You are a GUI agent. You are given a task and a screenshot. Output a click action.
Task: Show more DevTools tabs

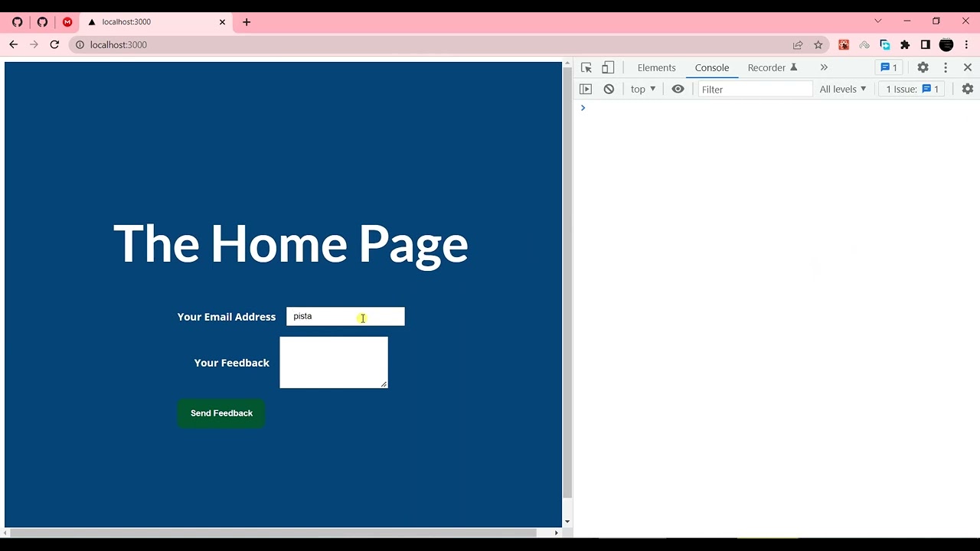click(x=824, y=67)
